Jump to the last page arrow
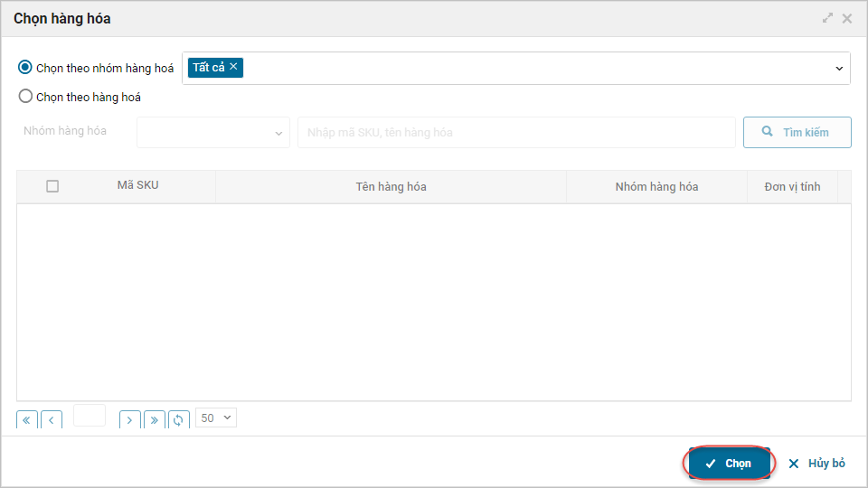The height and width of the screenshot is (488, 868). click(x=155, y=420)
